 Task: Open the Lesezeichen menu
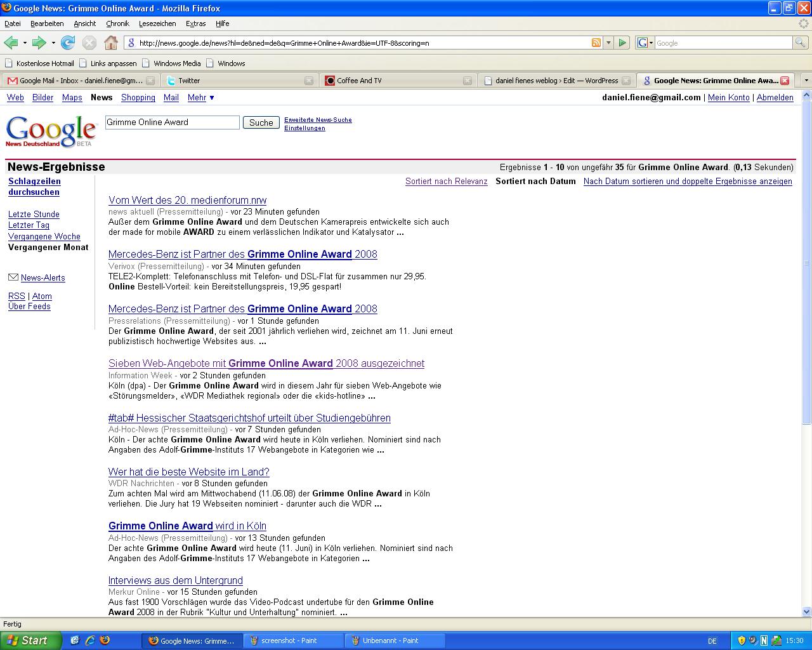pos(157,23)
